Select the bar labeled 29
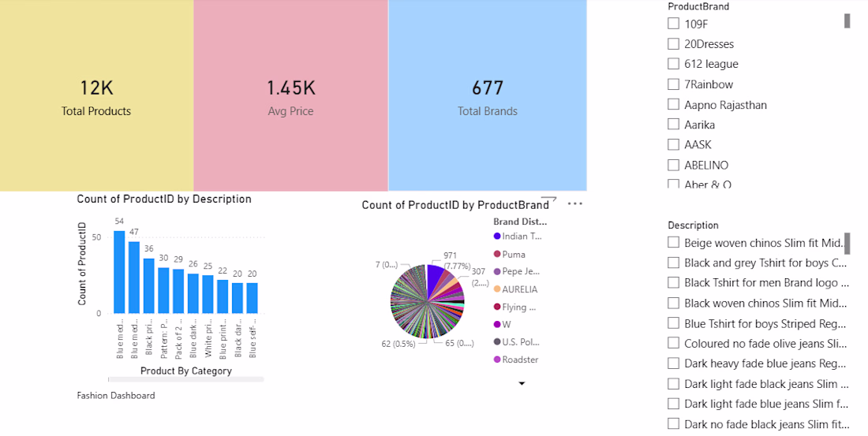 tap(178, 291)
